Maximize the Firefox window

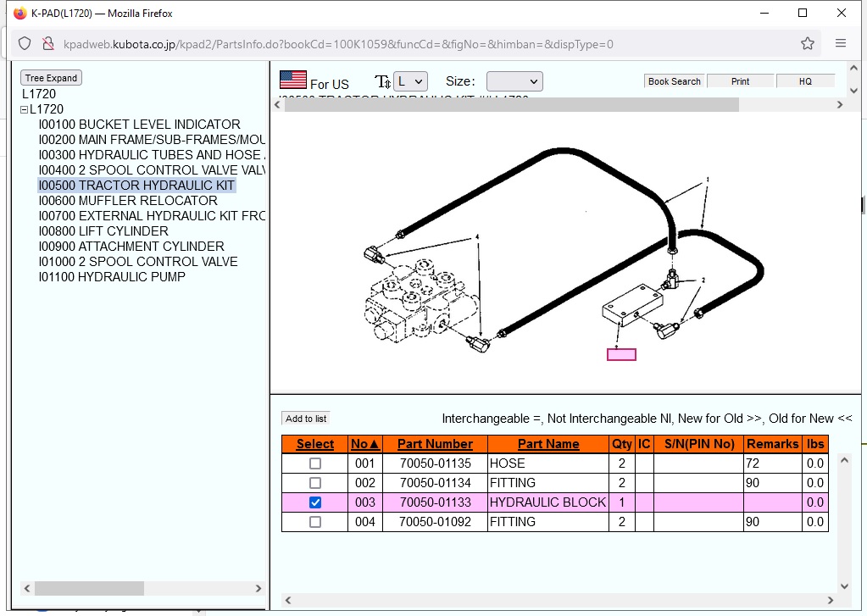(x=803, y=13)
